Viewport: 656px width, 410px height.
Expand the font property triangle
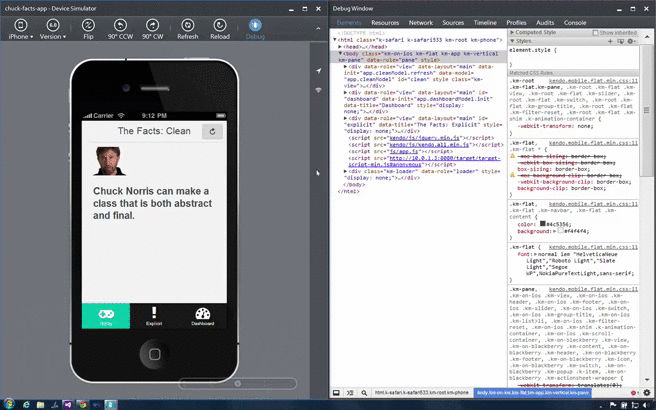(535, 254)
